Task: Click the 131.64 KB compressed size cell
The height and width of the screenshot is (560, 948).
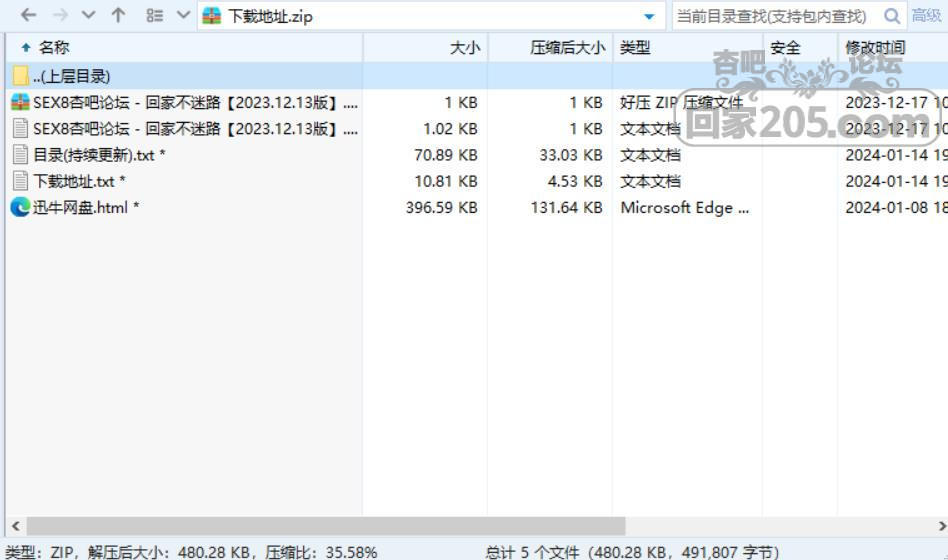Action: 567,207
